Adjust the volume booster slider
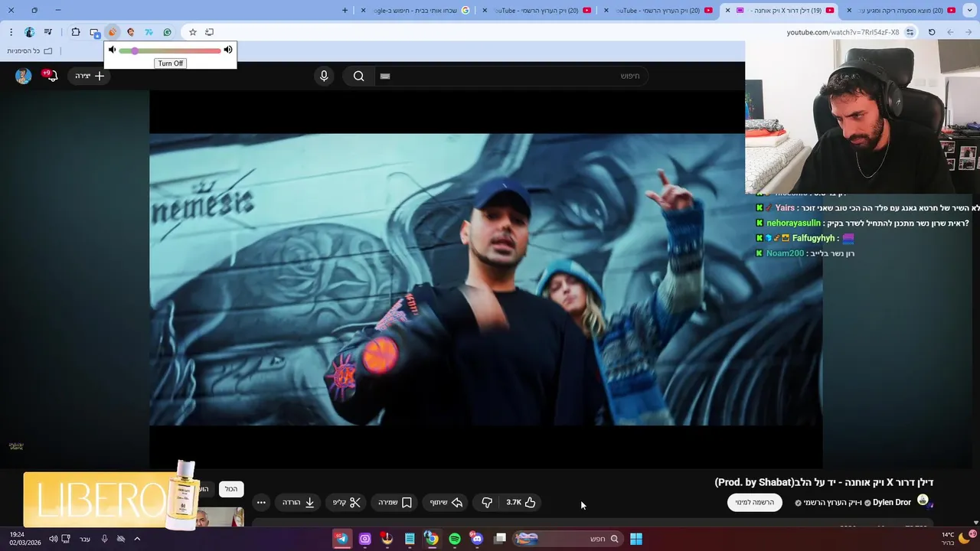 170,51
